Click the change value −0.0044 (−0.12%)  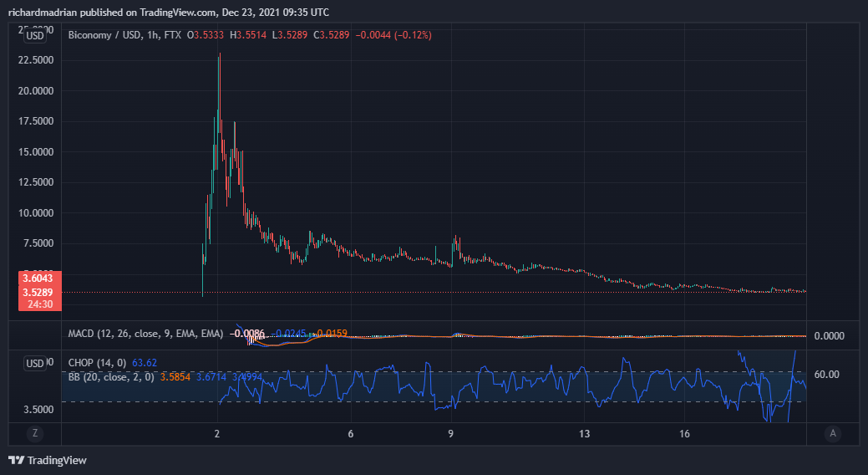pyautogui.click(x=393, y=35)
